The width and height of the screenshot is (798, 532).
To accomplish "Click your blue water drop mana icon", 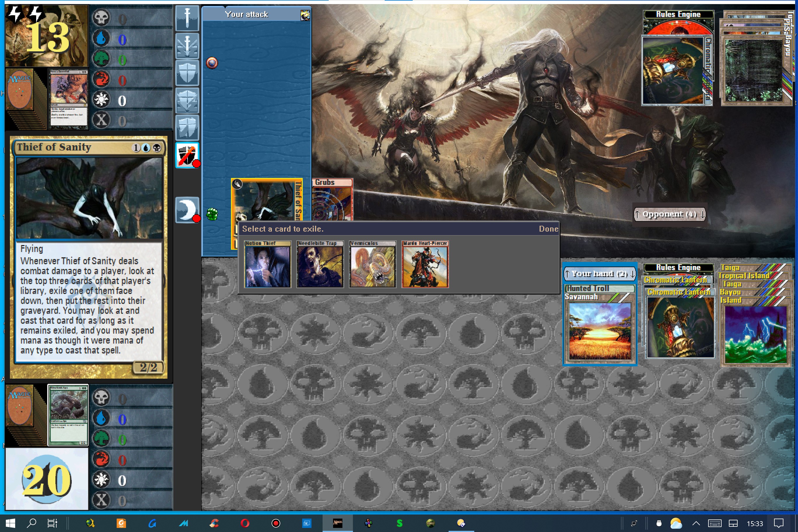I will (x=101, y=418).
